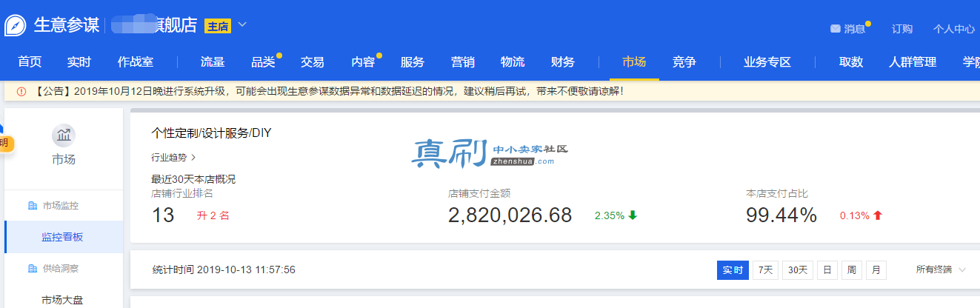
Task: Click the 供给洞察 section icon
Action: click(x=32, y=269)
